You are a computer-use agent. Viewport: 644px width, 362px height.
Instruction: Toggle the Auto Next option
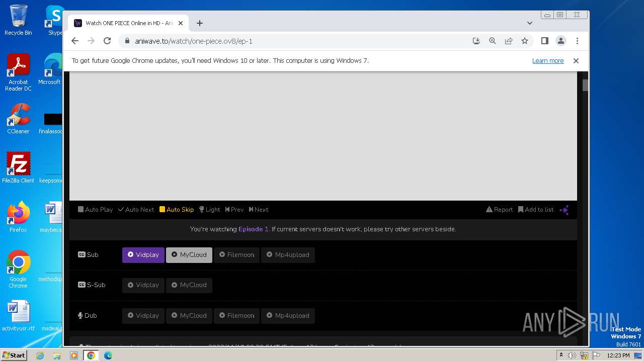[136, 210]
